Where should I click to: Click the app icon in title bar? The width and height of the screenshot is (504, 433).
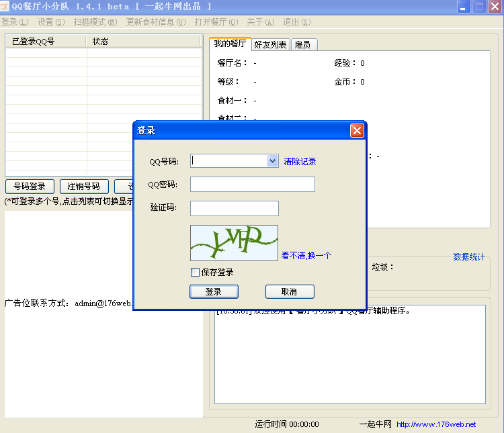click(5, 6)
